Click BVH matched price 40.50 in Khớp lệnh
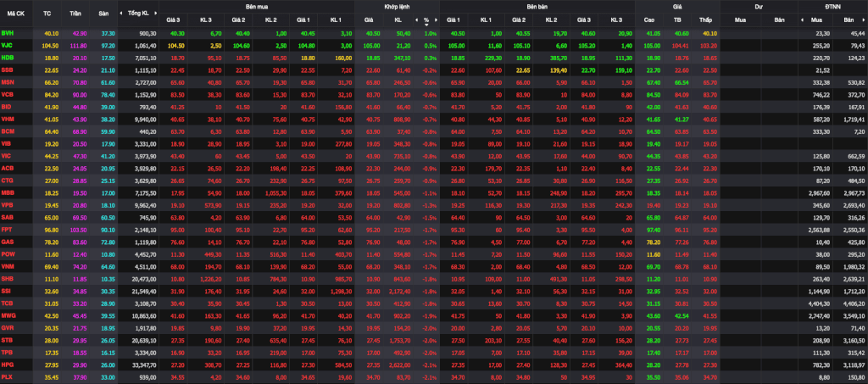 click(372, 33)
